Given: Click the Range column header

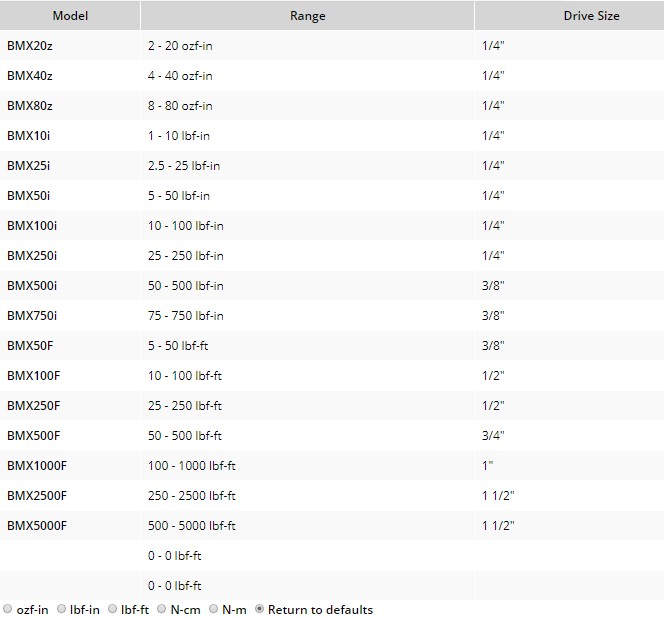Looking at the screenshot, I should coord(307,16).
